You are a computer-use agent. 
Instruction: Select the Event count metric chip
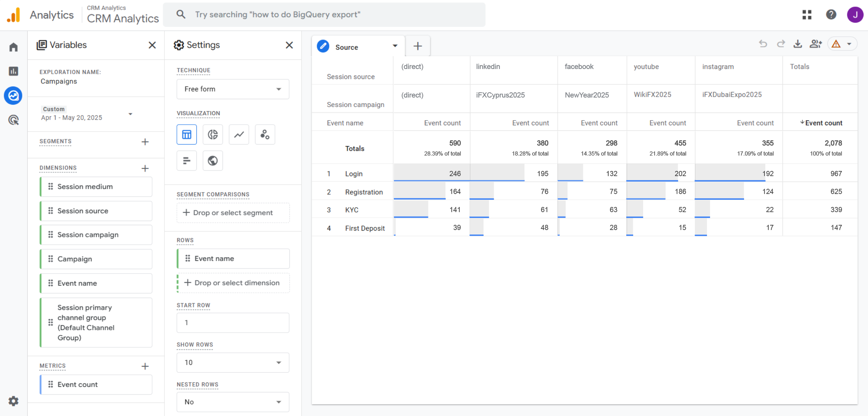pyautogui.click(x=96, y=384)
